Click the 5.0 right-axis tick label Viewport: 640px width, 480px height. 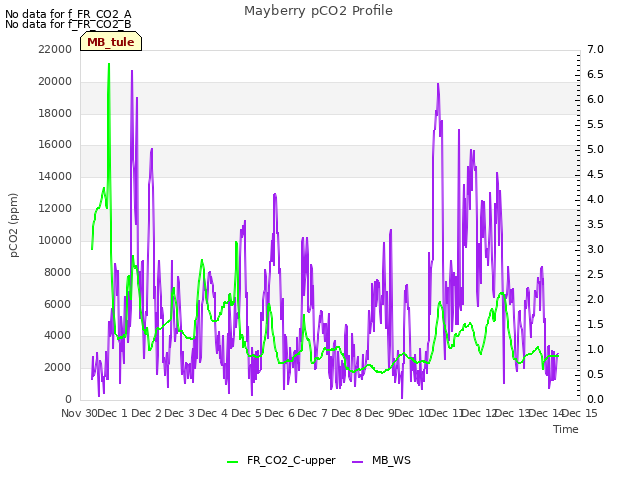[595, 149]
